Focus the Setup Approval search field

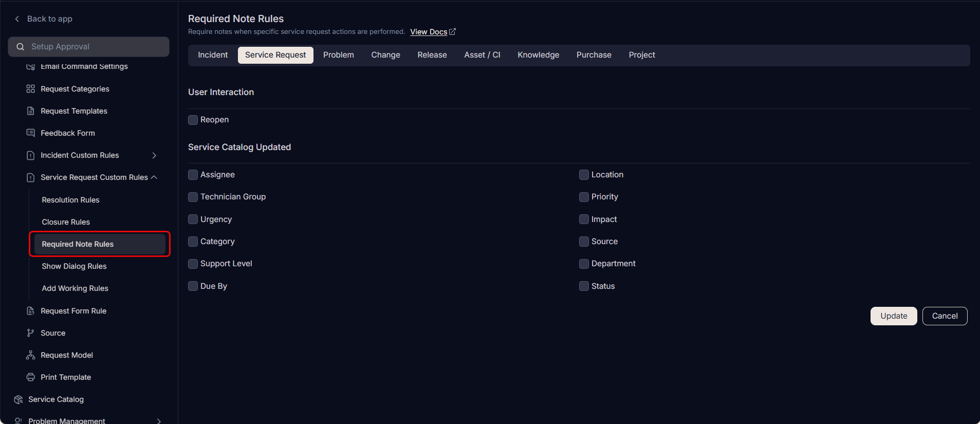click(x=89, y=47)
